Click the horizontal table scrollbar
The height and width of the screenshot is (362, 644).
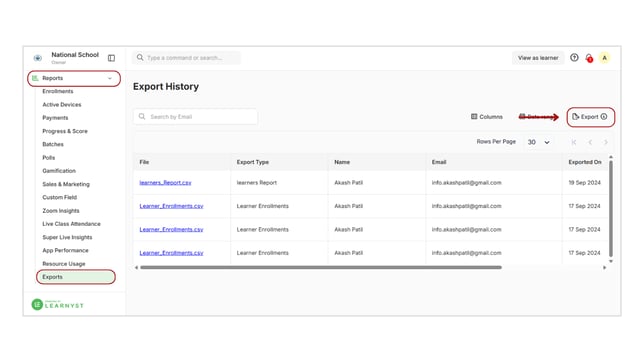pos(321,267)
